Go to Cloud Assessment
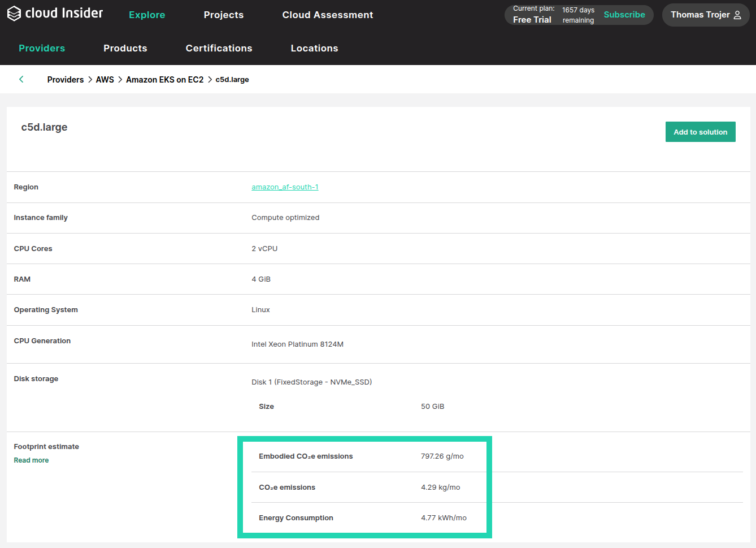The image size is (756, 548). 328,15
